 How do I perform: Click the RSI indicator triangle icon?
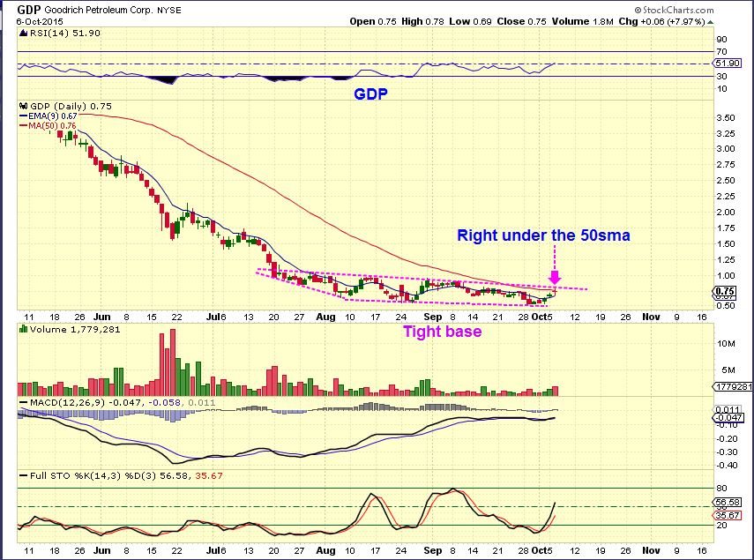24,34
